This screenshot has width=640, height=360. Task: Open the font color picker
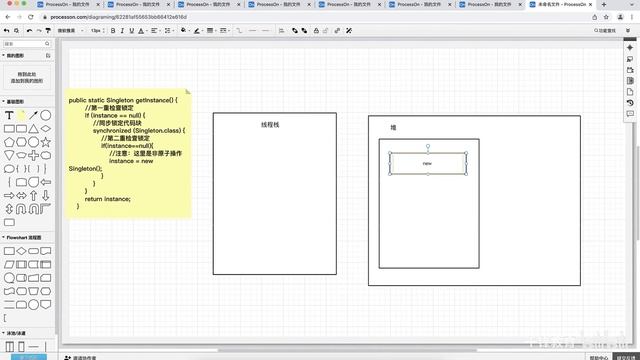pos(141,31)
